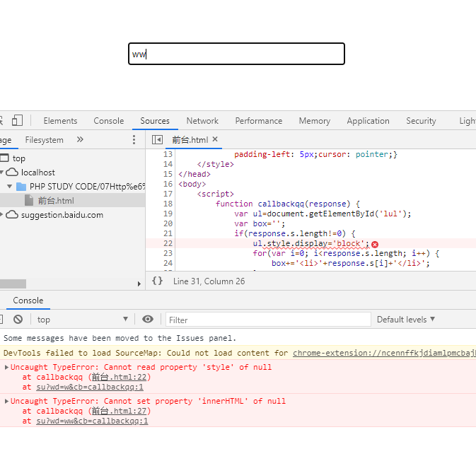Viewport: 476px width, 449px height.
Task: Show more navigator tabs chevron
Action: [x=80, y=139]
